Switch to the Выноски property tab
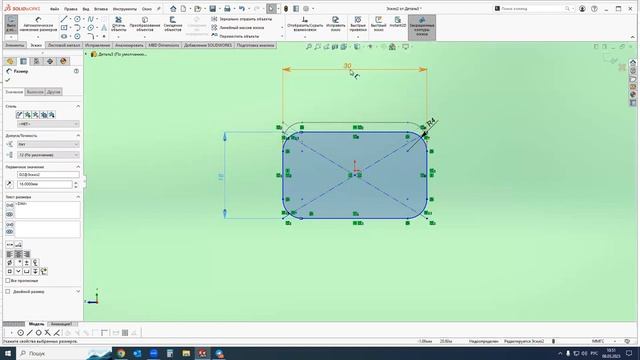The width and height of the screenshot is (640, 360). click(35, 92)
